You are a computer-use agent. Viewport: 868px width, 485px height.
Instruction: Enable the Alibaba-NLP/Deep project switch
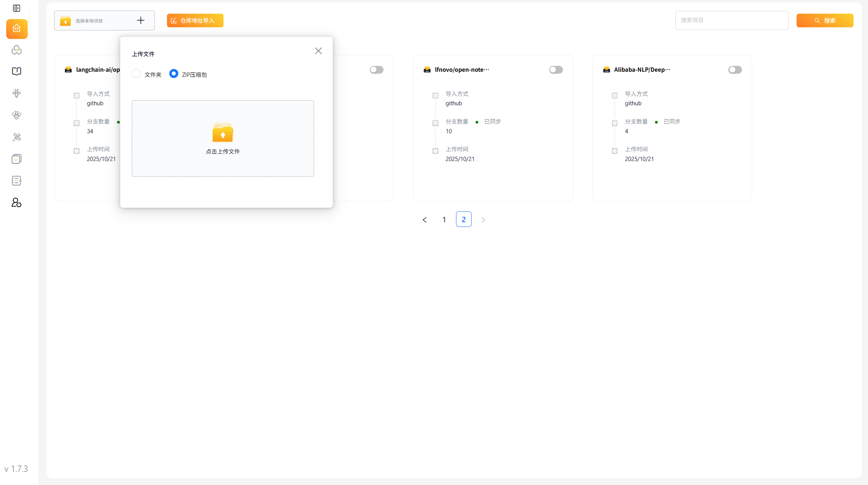click(735, 70)
